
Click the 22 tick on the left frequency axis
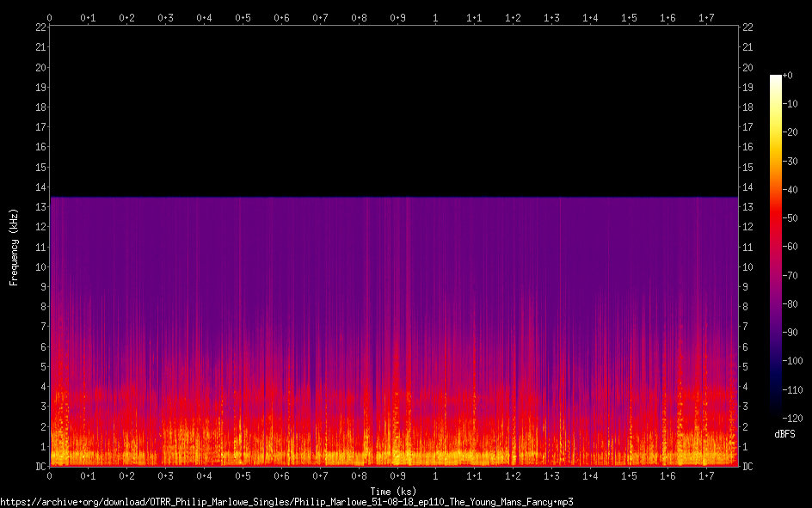click(40, 28)
